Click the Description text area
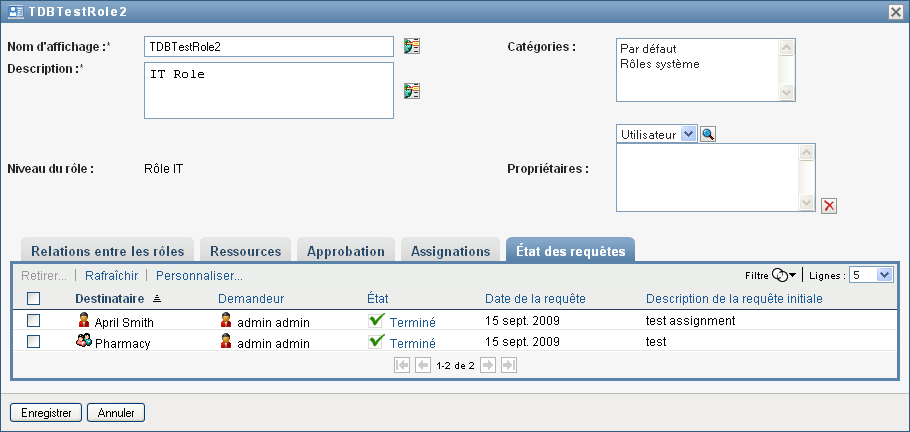Image resolution: width=910 pixels, height=432 pixels. [x=269, y=91]
